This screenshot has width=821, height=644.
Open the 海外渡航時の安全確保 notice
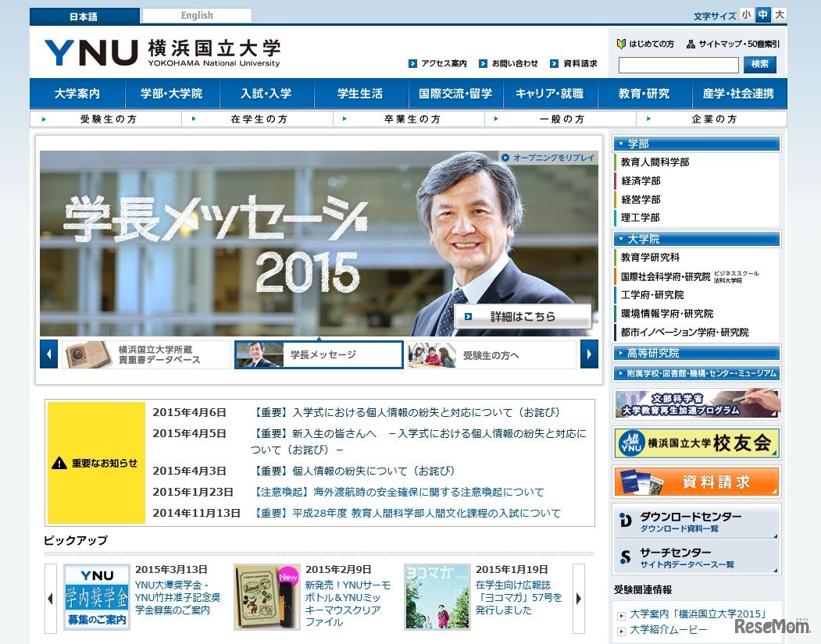398,492
